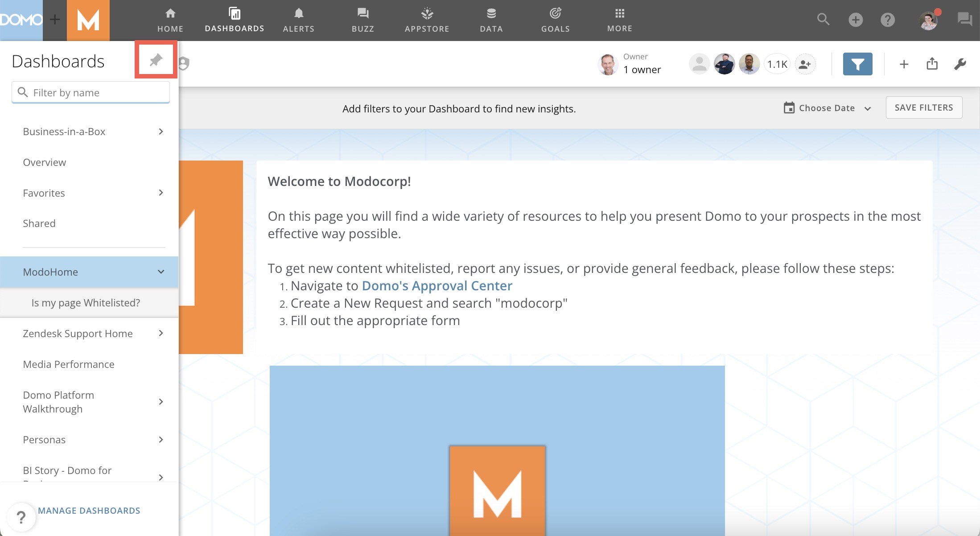Expand BI Story - Domo for chevron

tap(161, 477)
